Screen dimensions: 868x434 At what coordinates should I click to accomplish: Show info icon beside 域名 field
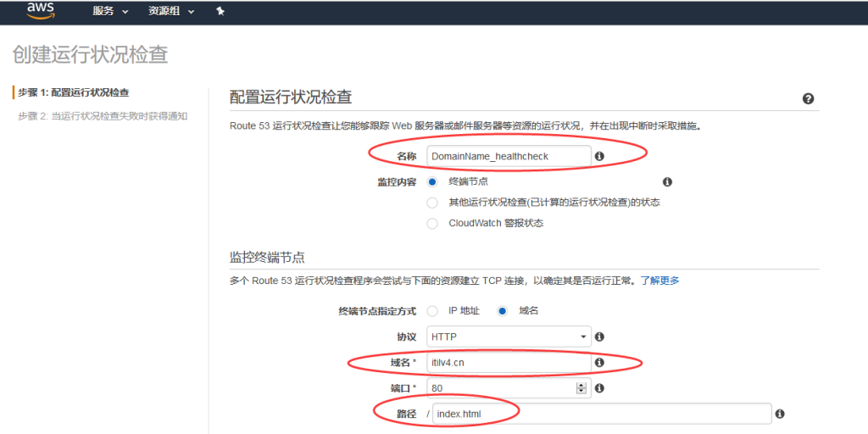point(599,363)
